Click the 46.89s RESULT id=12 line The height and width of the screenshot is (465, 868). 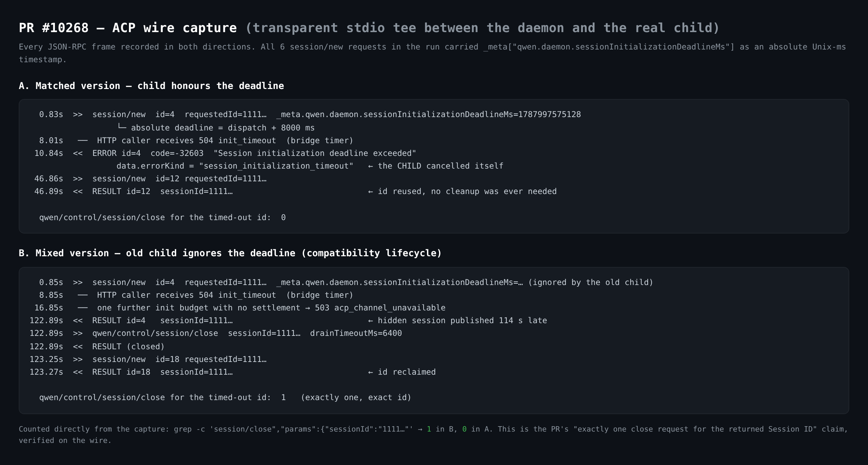[x=133, y=192]
